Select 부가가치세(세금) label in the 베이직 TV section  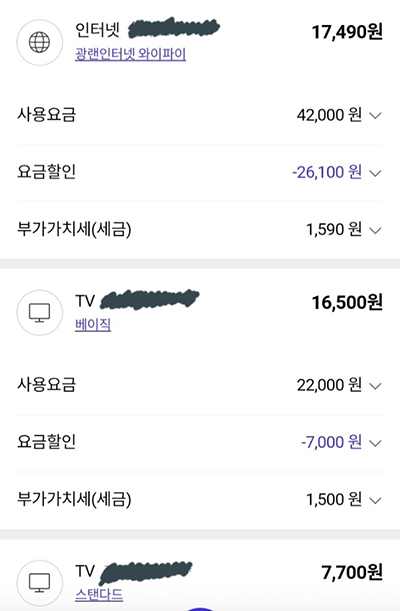click(74, 499)
